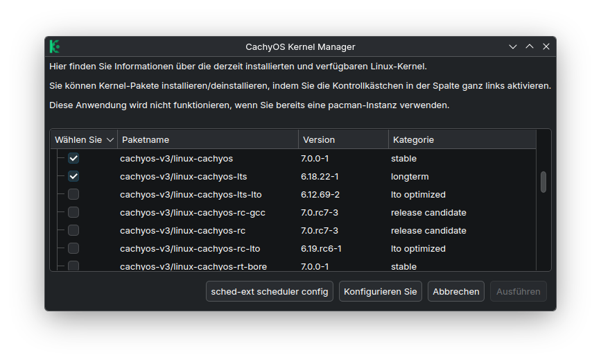This screenshot has height=364, width=601.
Task: Click the Kategorie column header
Action: (462, 139)
